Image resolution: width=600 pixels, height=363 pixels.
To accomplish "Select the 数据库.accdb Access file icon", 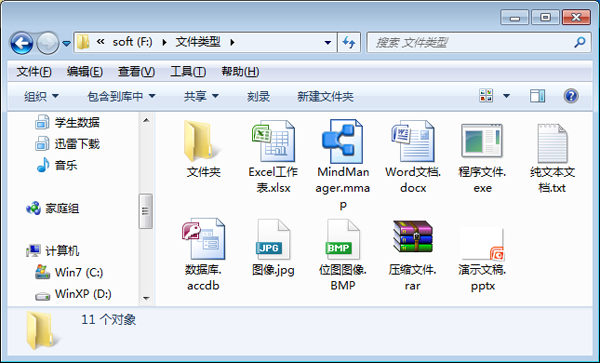I will click(x=204, y=239).
